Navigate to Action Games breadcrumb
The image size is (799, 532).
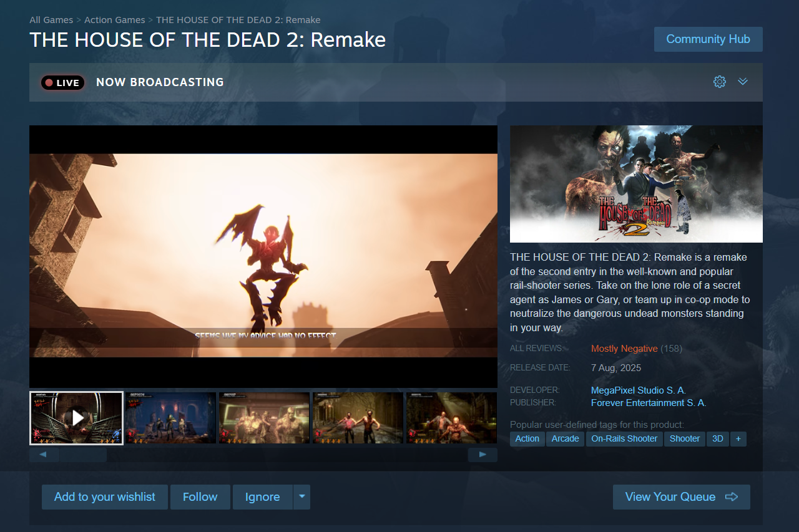pyautogui.click(x=114, y=20)
